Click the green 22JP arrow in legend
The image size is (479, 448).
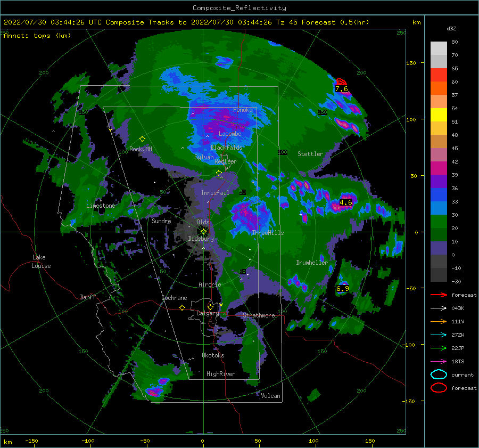coord(439,348)
